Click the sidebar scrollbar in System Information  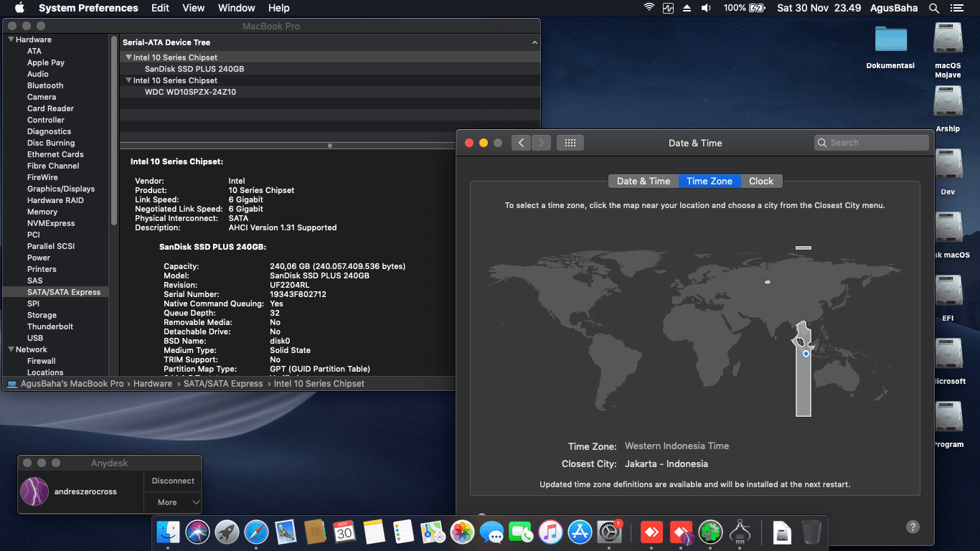pyautogui.click(x=113, y=129)
